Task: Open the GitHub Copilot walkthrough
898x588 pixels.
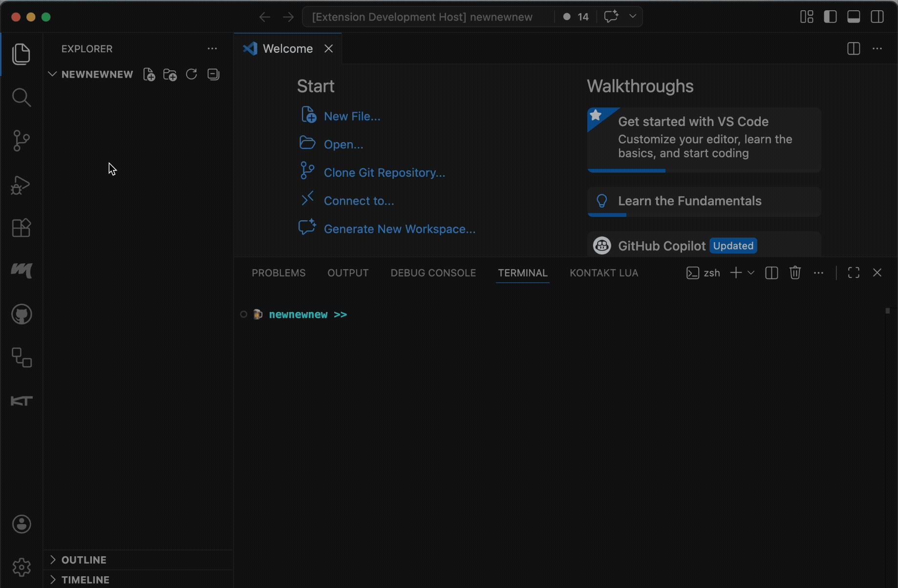Action: [x=704, y=244]
